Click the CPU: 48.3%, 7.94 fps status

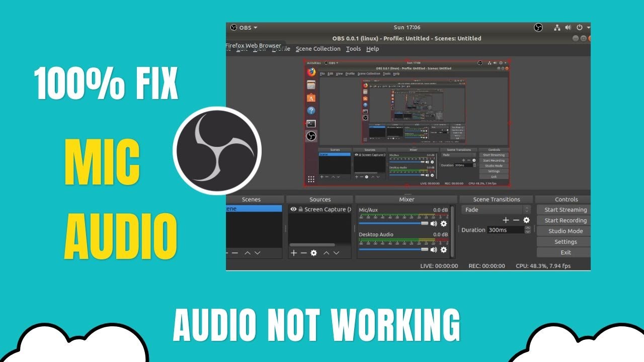[x=543, y=266]
